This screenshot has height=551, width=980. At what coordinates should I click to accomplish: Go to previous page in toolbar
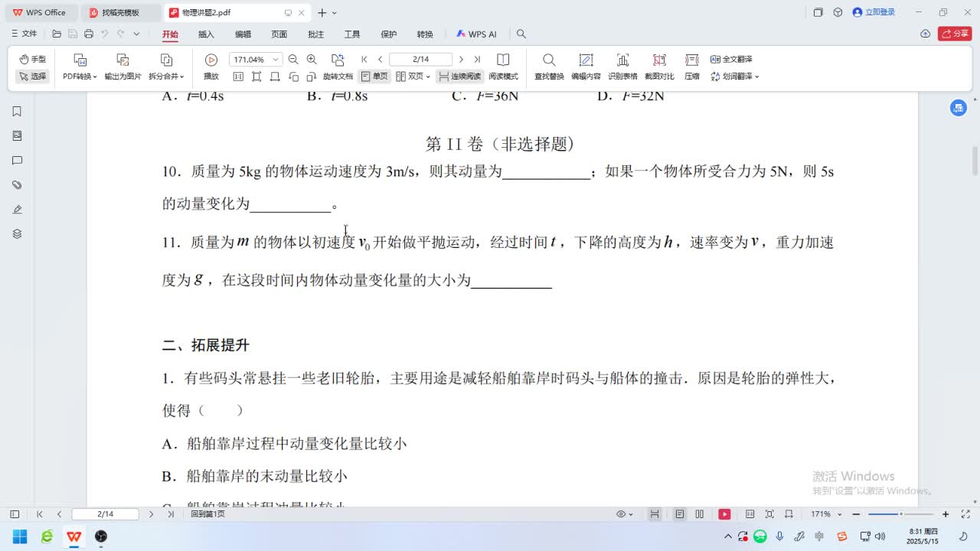pyautogui.click(x=380, y=59)
